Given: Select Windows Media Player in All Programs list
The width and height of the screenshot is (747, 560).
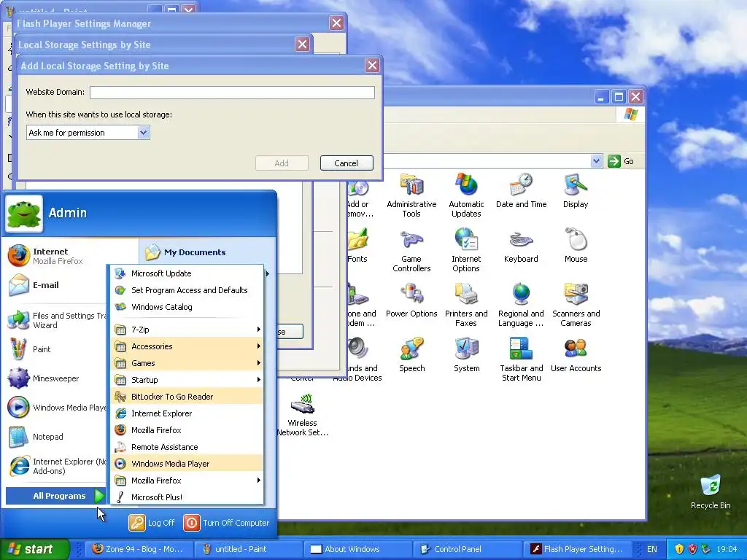Looking at the screenshot, I should 187,463.
